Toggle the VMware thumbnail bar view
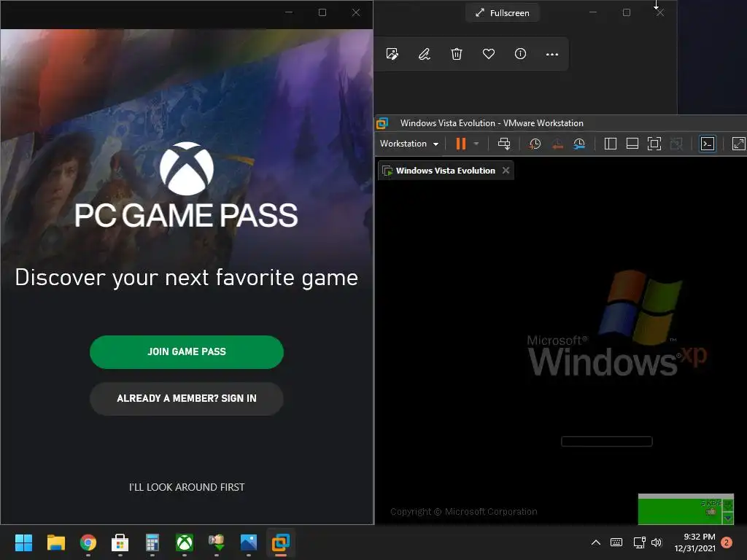The width and height of the screenshot is (747, 560). click(632, 144)
